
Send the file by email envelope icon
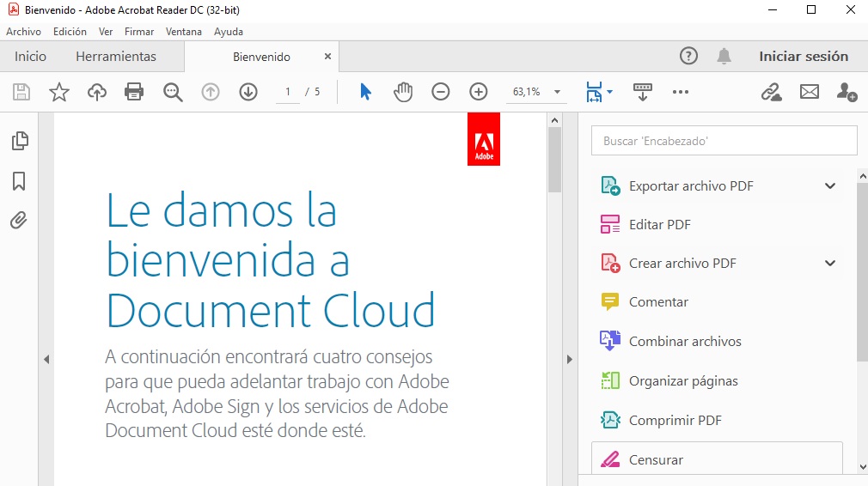[x=810, y=92]
